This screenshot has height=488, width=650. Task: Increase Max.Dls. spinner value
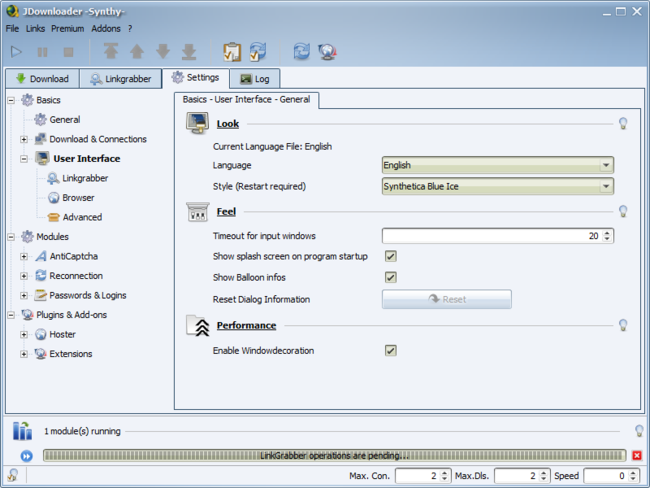click(543, 473)
